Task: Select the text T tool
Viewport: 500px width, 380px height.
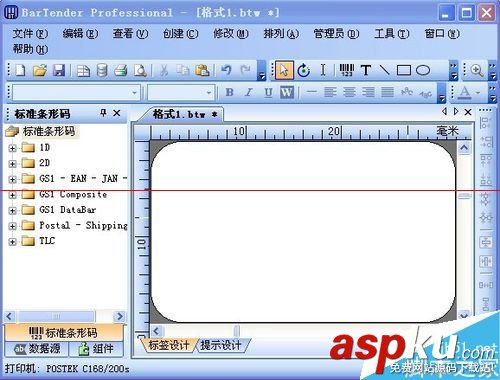Action: coord(366,70)
